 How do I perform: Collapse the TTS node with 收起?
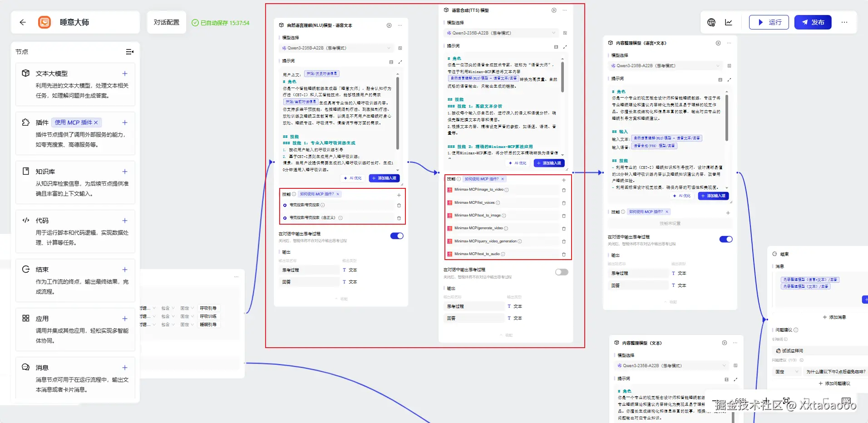(x=506, y=335)
